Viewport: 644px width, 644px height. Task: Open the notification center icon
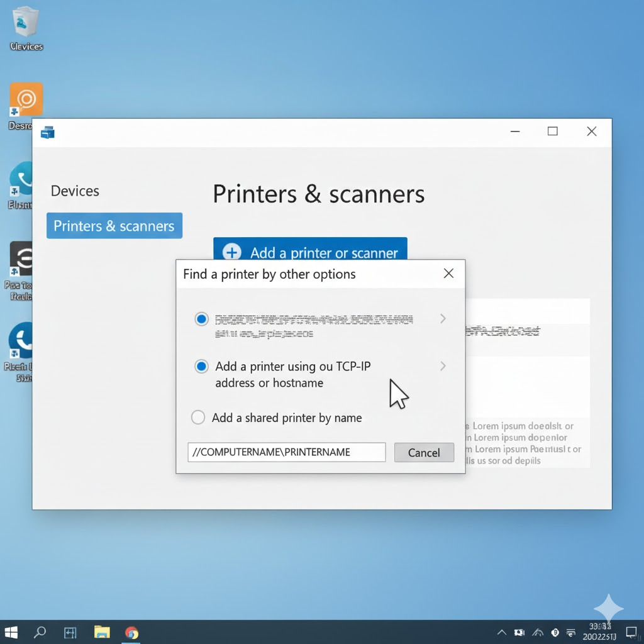pyautogui.click(x=631, y=632)
